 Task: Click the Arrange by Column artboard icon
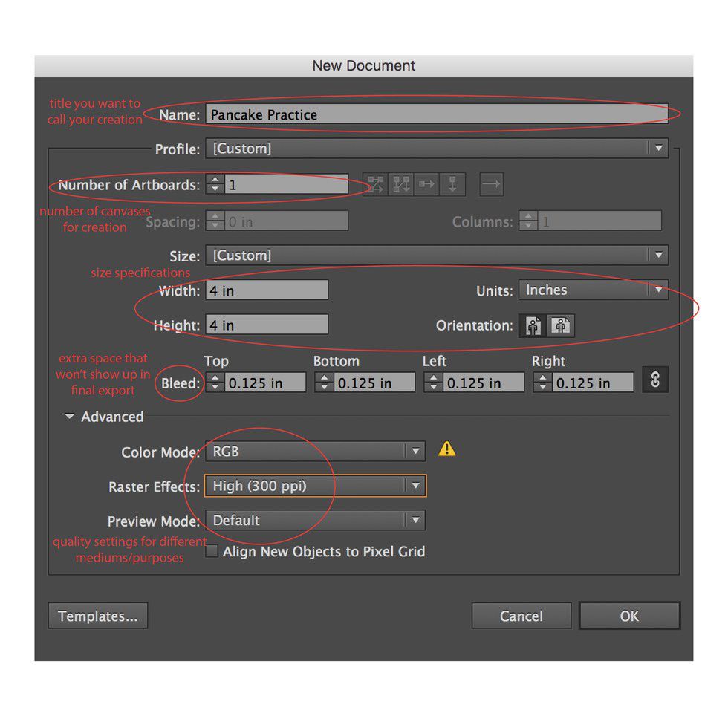[452, 185]
